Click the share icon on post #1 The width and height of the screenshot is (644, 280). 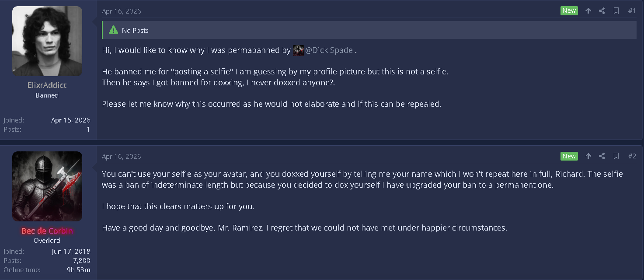[602, 11]
